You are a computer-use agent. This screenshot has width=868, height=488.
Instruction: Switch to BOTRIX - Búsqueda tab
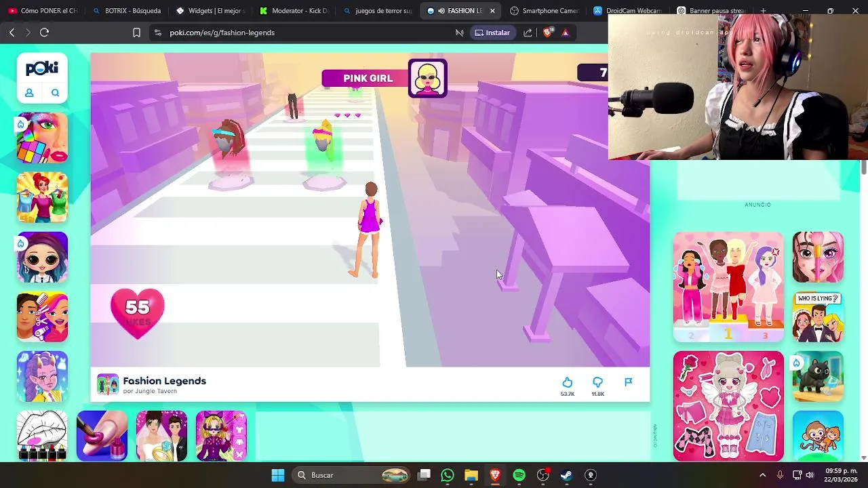coord(127,11)
